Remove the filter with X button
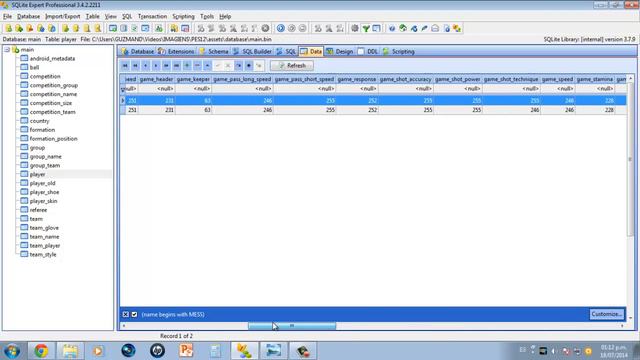 pyautogui.click(x=126, y=314)
